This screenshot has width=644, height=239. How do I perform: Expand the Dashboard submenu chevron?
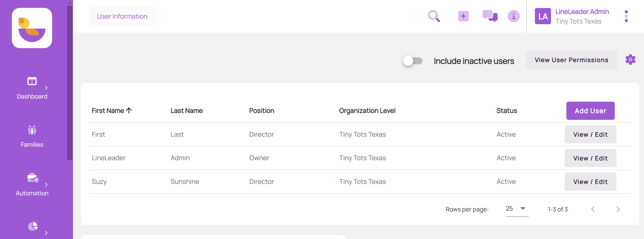(46, 88)
